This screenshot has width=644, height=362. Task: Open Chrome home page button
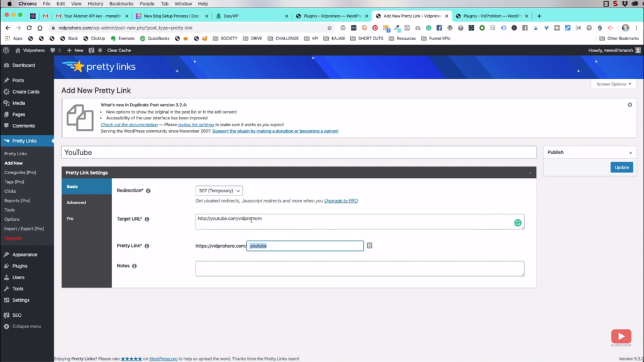40,28
